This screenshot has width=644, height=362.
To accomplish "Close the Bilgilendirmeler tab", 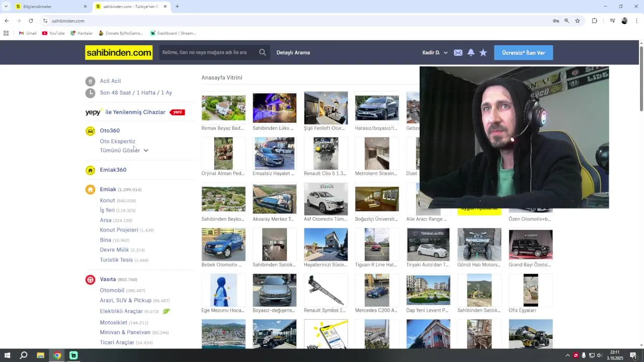I will pyautogui.click(x=85, y=7).
